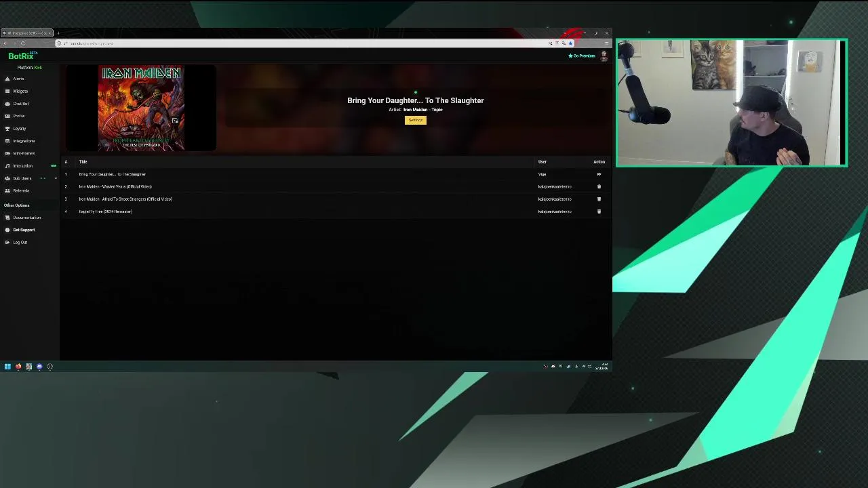Select Eagle Fly Free (2024 Remaster) row
The height and width of the screenshot is (488, 868).
tap(335, 211)
